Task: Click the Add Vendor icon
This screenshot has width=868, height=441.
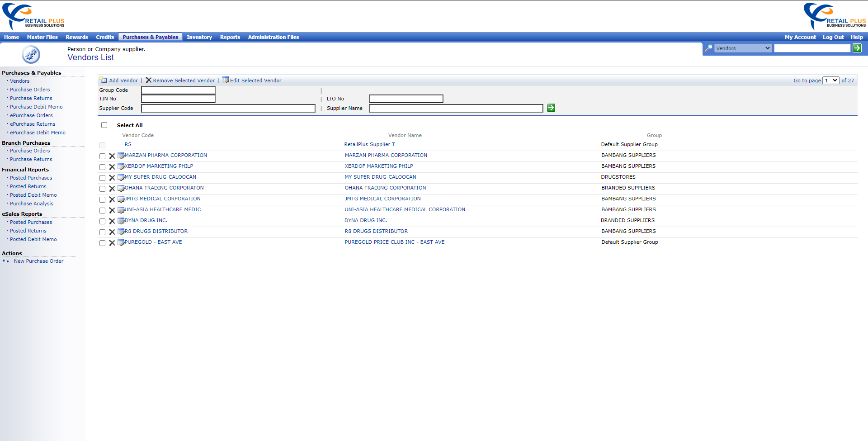Action: 103,80
